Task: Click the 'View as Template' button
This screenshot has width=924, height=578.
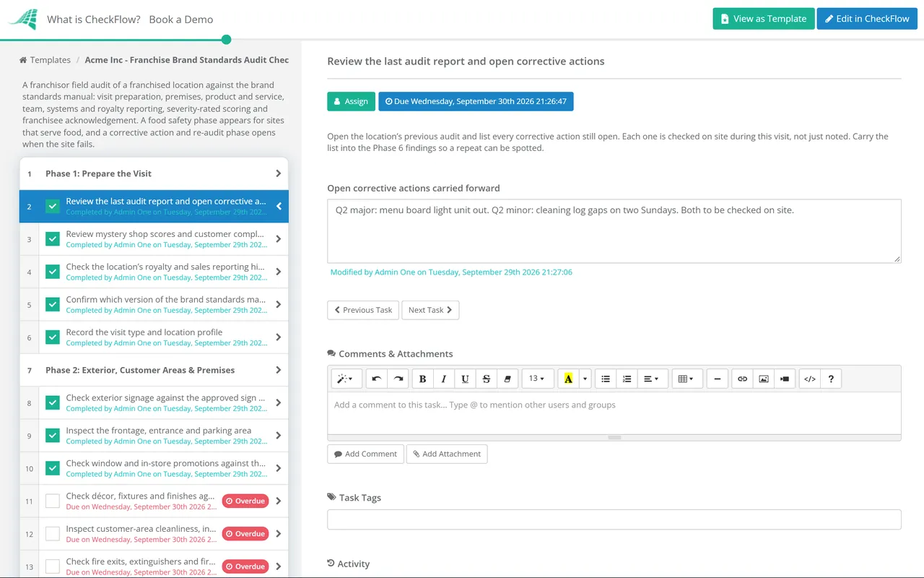Action: (x=764, y=19)
